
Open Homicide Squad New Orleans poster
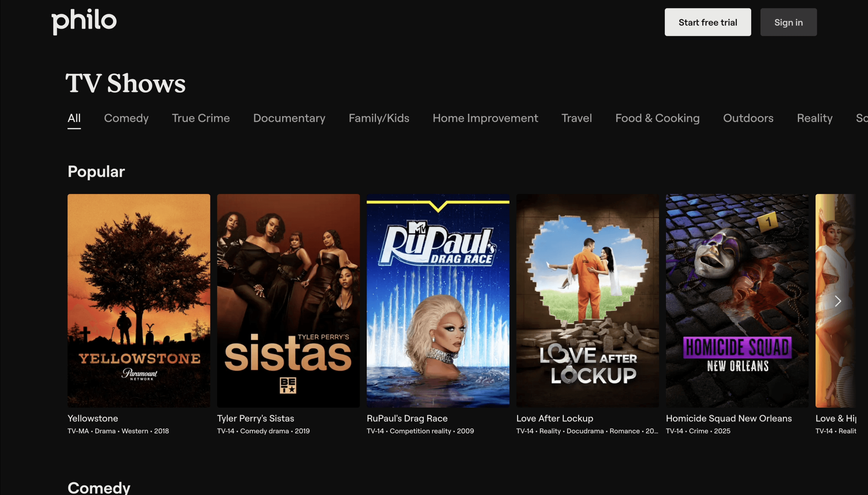(x=737, y=300)
